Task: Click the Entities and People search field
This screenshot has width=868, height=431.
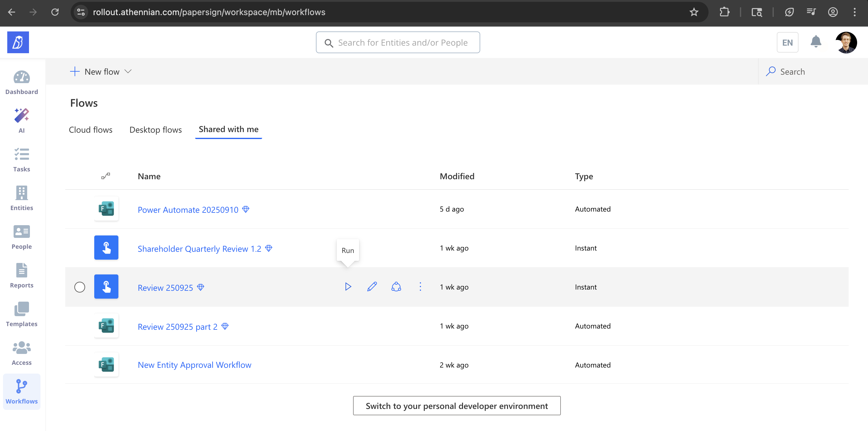Action: click(x=398, y=43)
